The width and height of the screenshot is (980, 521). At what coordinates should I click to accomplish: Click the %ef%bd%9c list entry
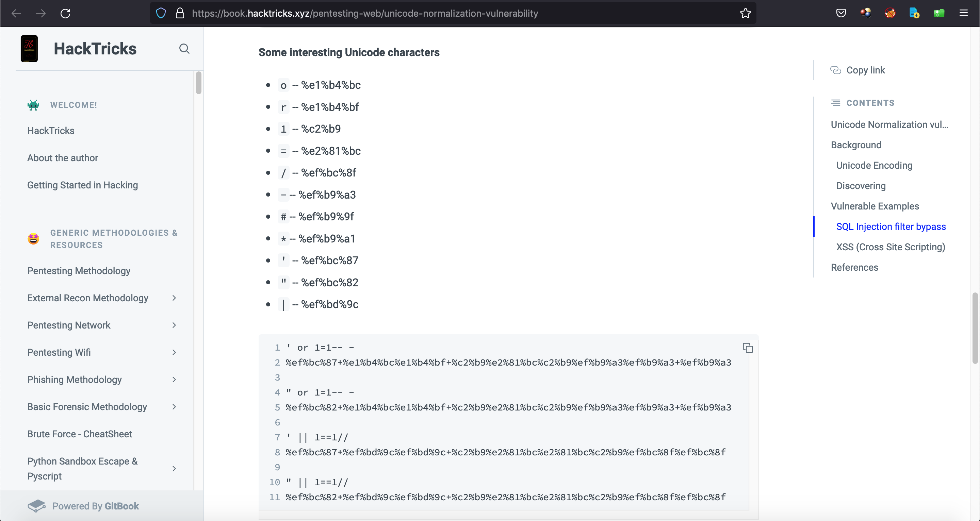318,304
